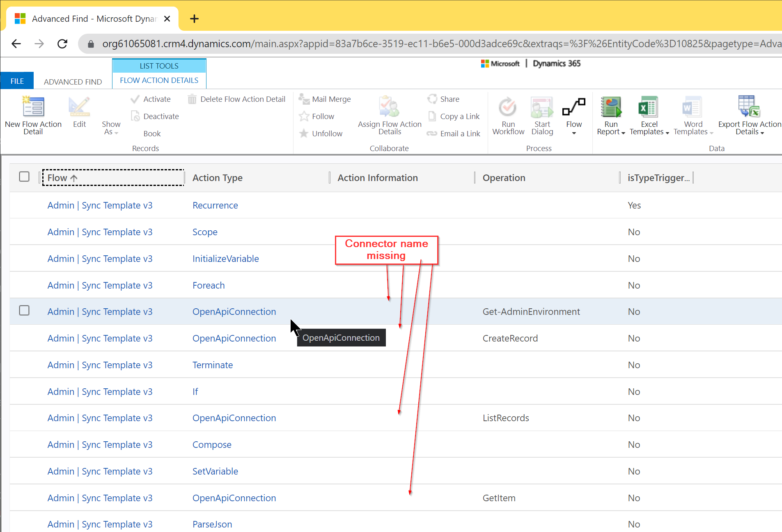Switch to the FILE tab

(17, 81)
